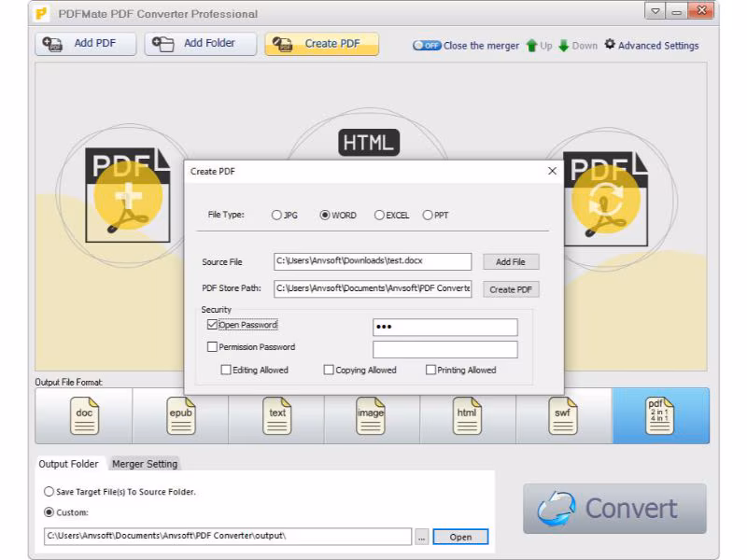Screen dimensions: 747x560
Task: Open Advanced Settings gear
Action: [x=610, y=45]
